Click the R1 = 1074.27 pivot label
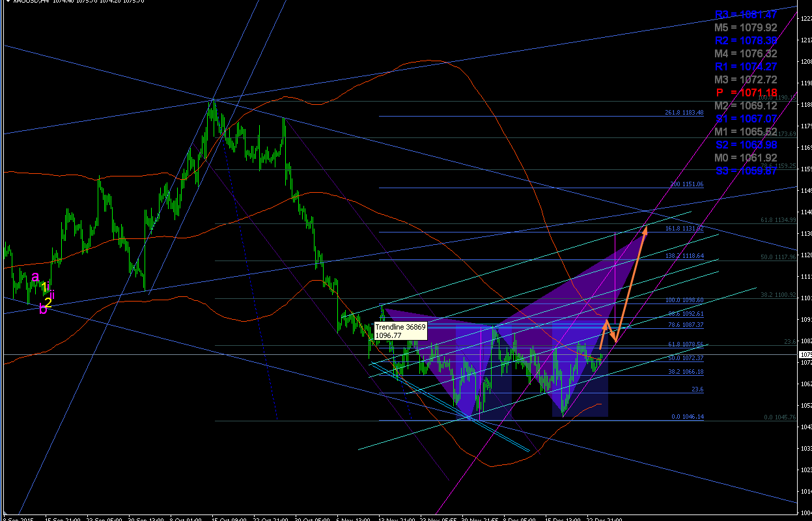 (746, 66)
